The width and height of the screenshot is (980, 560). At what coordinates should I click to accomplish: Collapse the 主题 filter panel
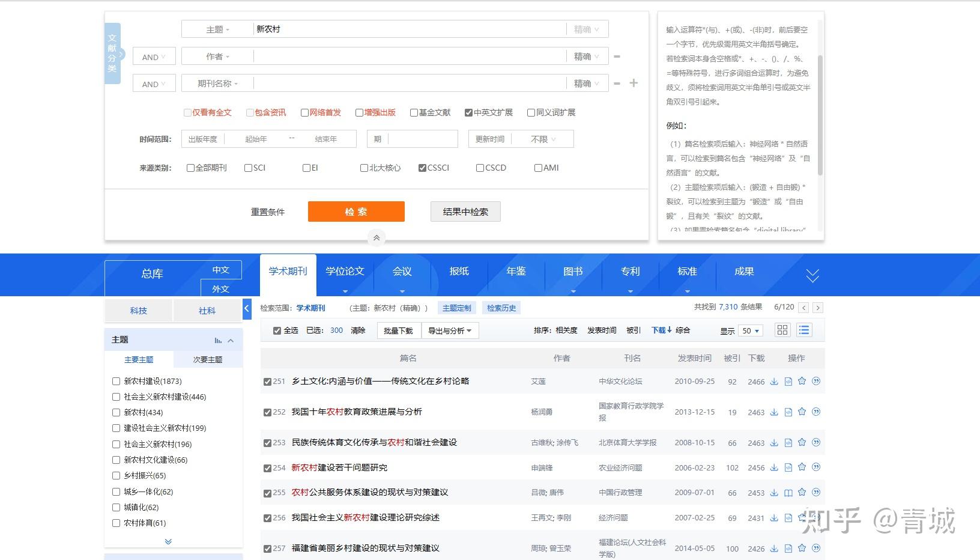(x=231, y=340)
